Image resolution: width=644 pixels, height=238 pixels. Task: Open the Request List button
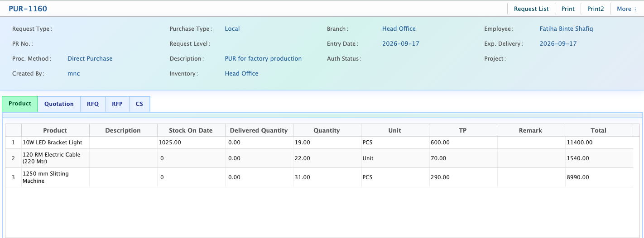pos(531,9)
